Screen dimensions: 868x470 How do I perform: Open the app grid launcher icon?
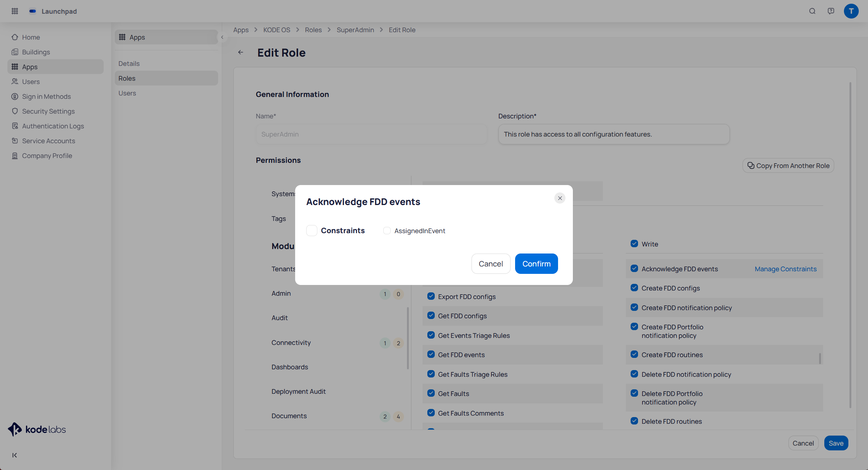click(15, 11)
